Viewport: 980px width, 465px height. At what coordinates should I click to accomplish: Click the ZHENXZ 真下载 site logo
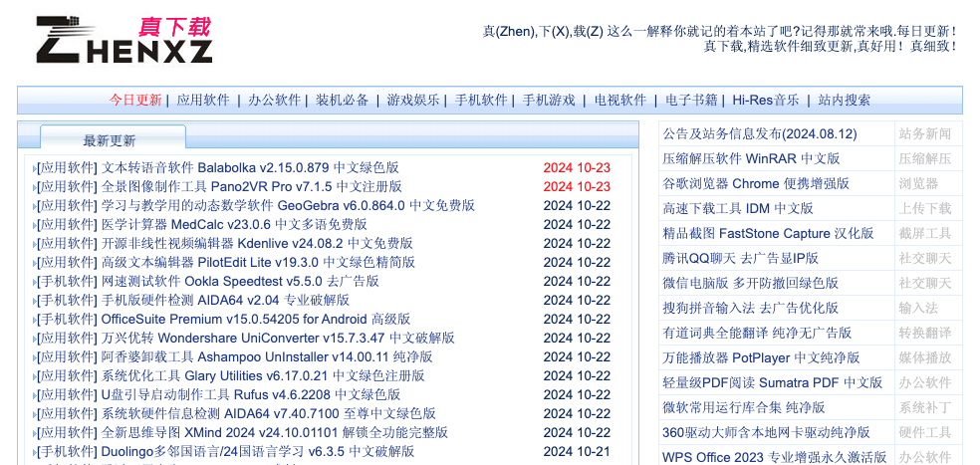click(123, 40)
